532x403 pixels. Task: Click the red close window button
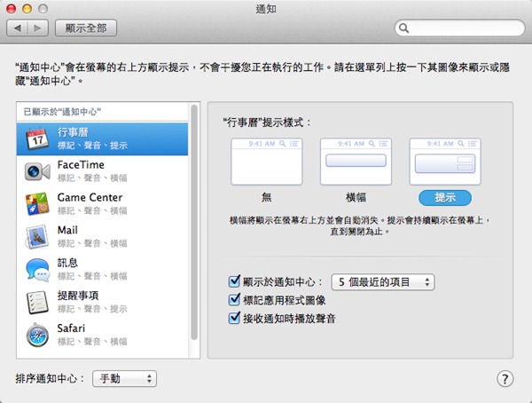(12, 9)
